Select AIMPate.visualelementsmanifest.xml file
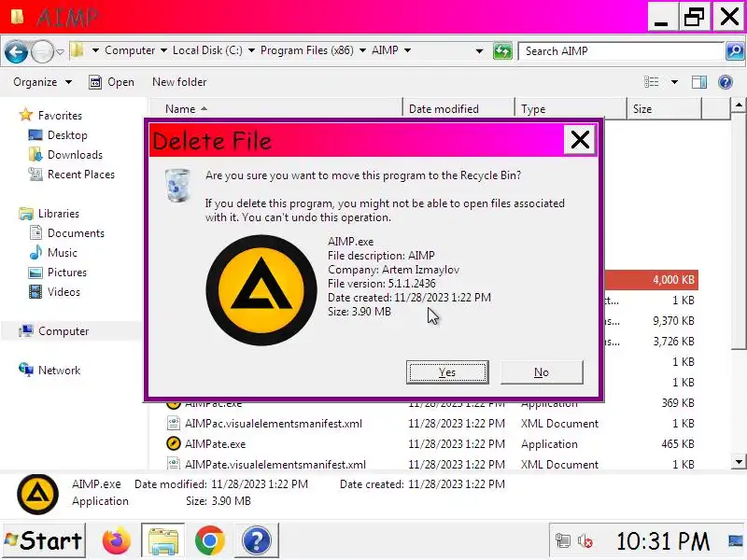 [275, 464]
